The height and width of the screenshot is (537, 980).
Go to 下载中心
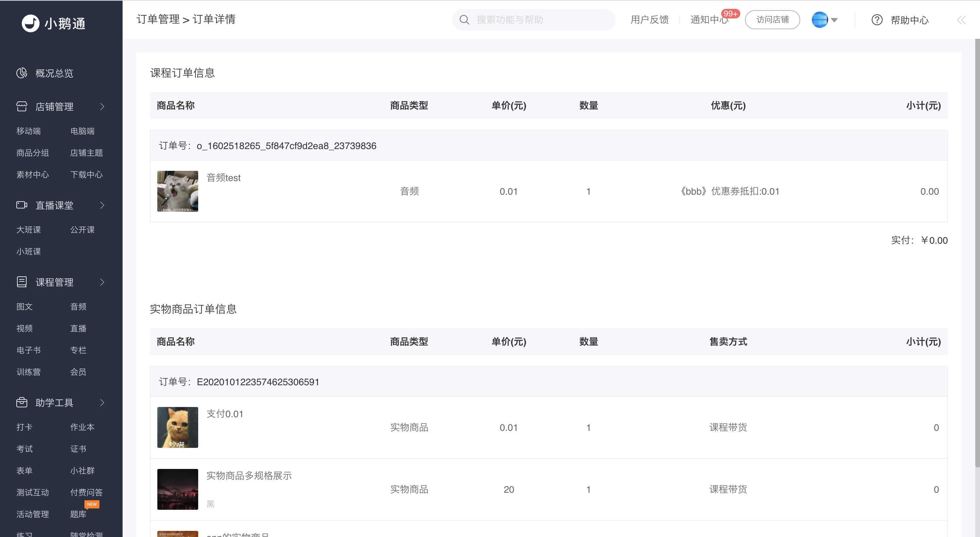pyautogui.click(x=87, y=174)
